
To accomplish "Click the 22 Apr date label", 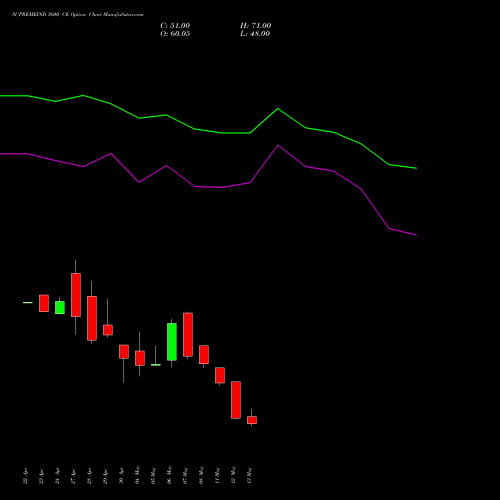I will point(26,476).
